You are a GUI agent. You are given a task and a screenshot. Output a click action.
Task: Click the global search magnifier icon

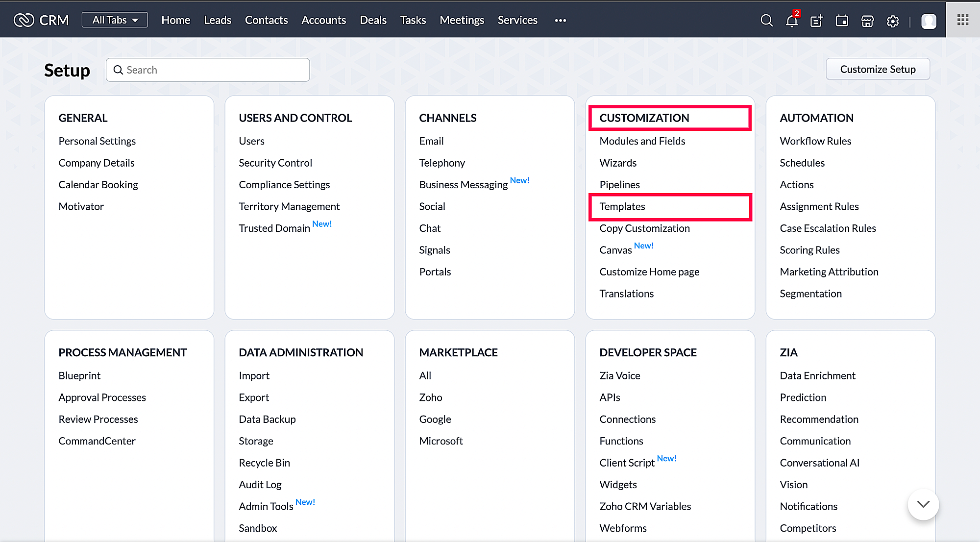766,21
